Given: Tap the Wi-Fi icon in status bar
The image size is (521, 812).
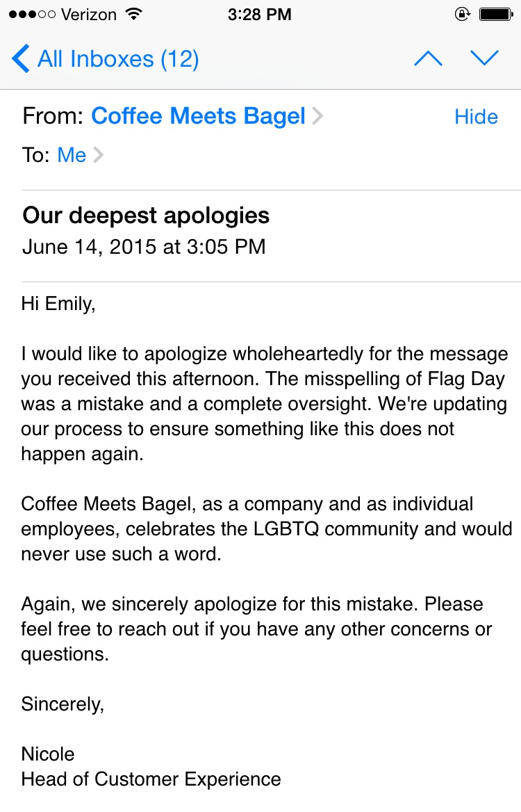Looking at the screenshot, I should pos(132,15).
